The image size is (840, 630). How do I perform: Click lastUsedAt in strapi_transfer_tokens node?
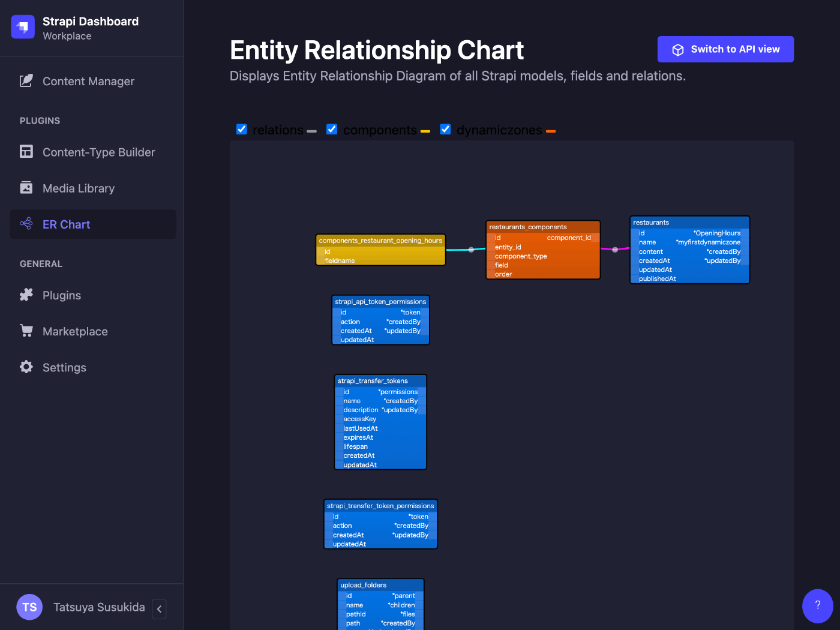pos(360,428)
